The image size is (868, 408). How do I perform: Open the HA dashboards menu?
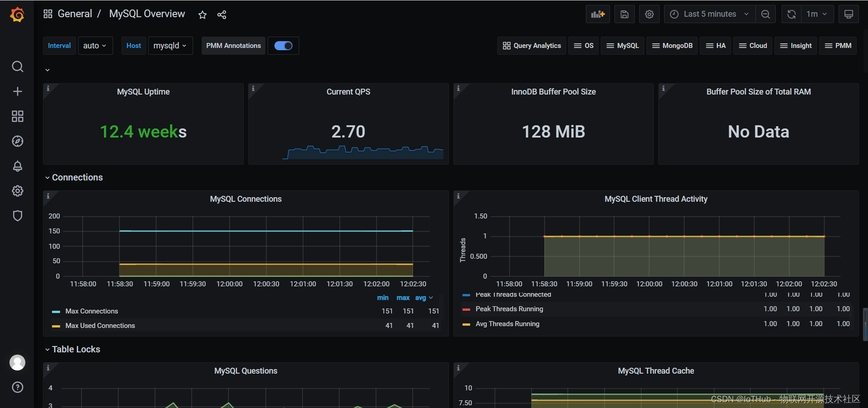(716, 46)
